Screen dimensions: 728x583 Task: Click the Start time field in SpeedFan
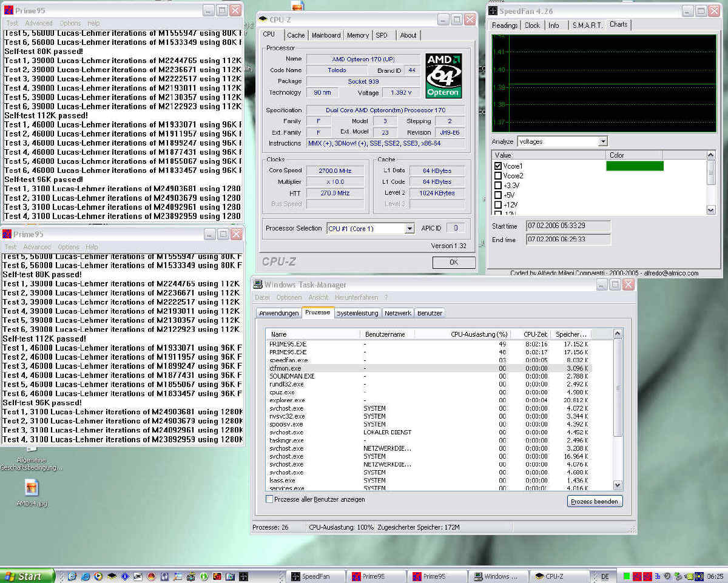tap(568, 226)
